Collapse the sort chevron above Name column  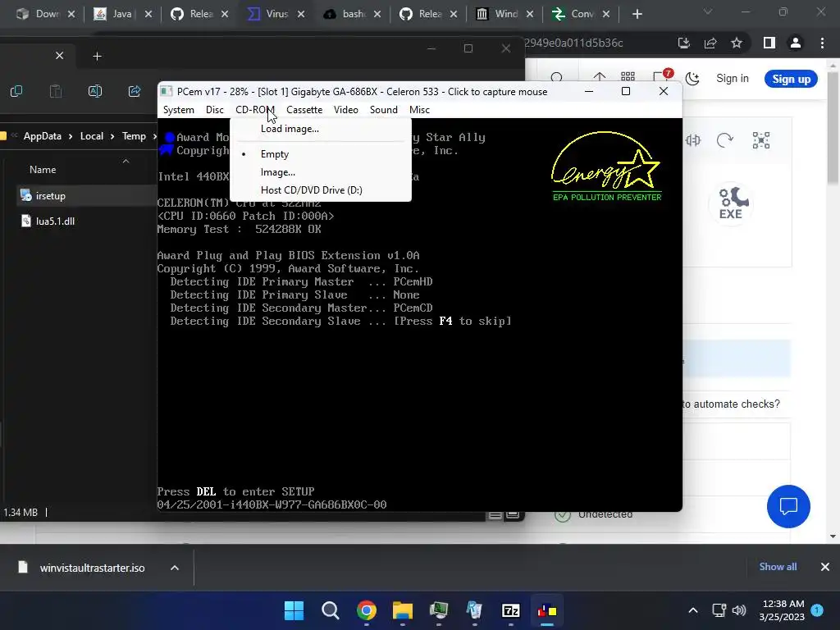coord(126,162)
